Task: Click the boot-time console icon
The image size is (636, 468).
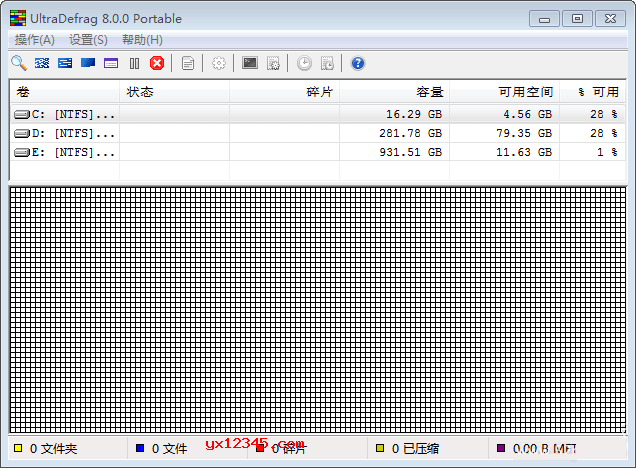Action: click(250, 63)
